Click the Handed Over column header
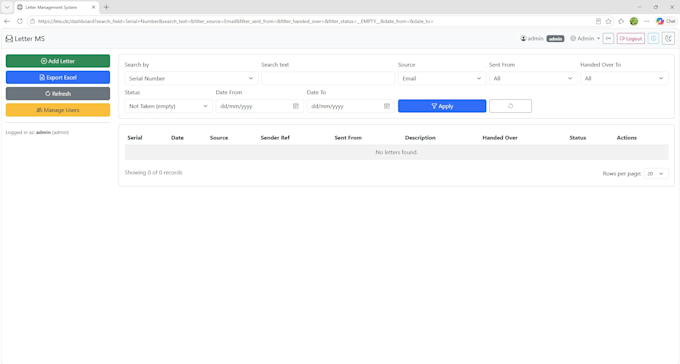The height and width of the screenshot is (364, 680). tap(500, 138)
